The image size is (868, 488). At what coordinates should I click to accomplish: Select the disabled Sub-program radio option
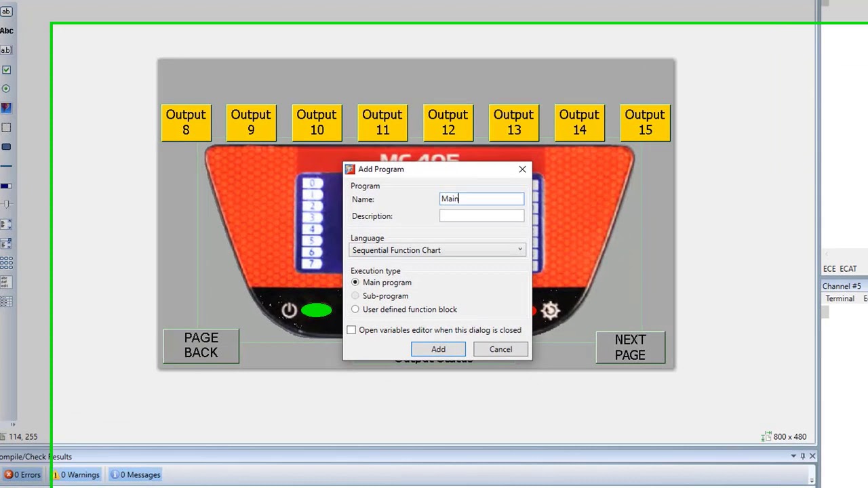point(355,296)
